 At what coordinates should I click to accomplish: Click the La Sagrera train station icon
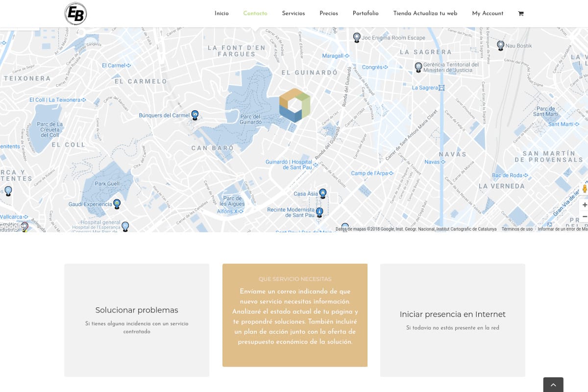coord(441,88)
